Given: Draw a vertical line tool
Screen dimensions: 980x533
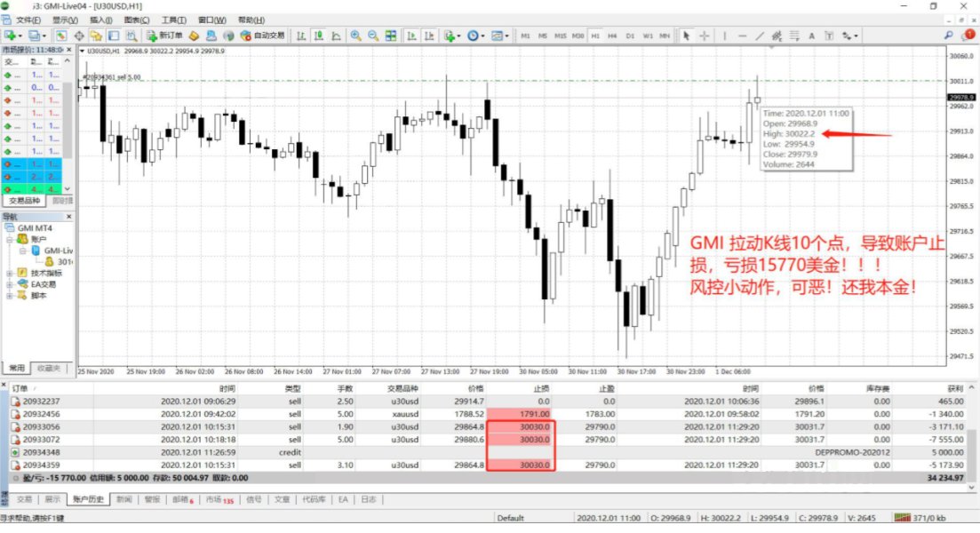Looking at the screenshot, I should tap(725, 36).
